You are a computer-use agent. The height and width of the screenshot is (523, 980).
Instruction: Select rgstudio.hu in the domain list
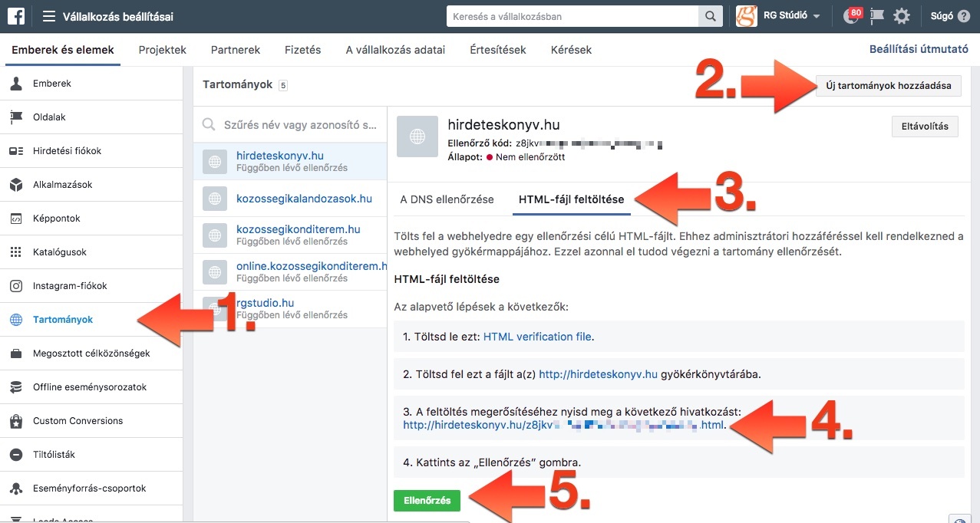pyautogui.click(x=290, y=309)
